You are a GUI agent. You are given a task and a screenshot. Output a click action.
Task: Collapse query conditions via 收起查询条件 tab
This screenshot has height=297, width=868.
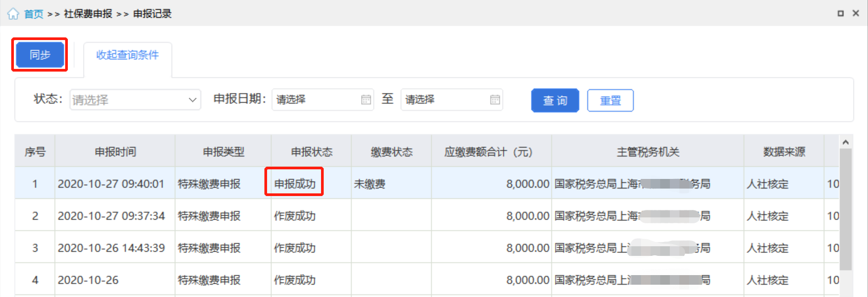(127, 55)
